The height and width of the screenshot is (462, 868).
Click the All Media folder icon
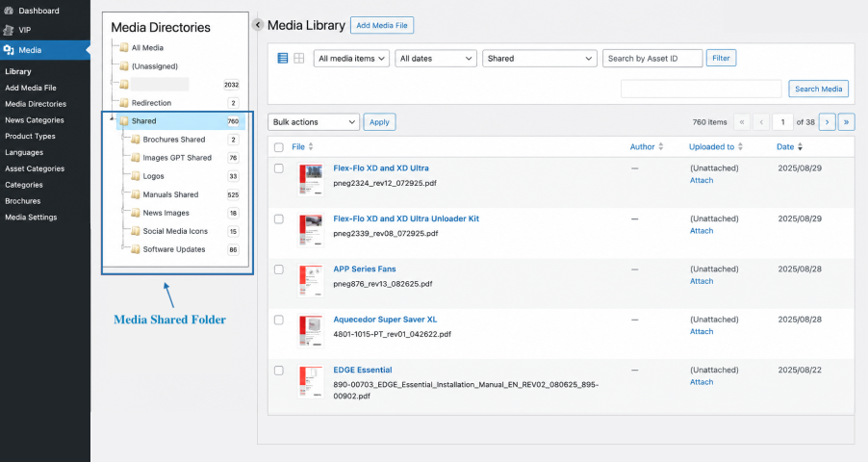124,47
